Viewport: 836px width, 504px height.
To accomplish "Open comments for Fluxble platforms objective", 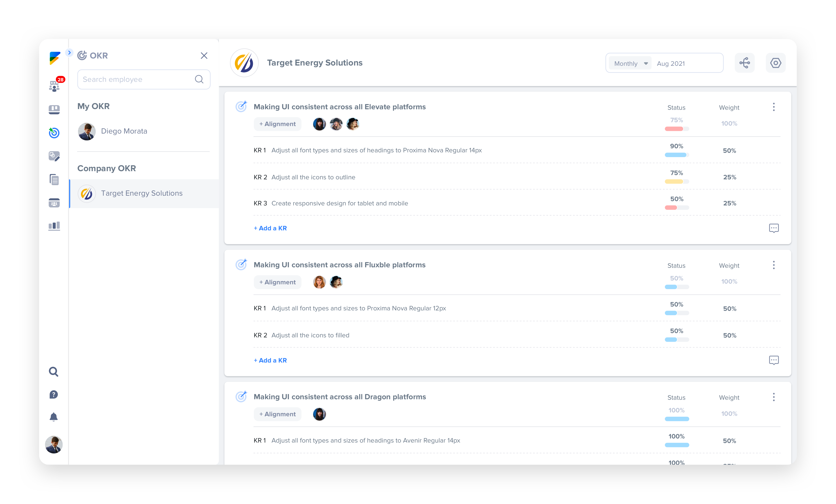I will (774, 360).
